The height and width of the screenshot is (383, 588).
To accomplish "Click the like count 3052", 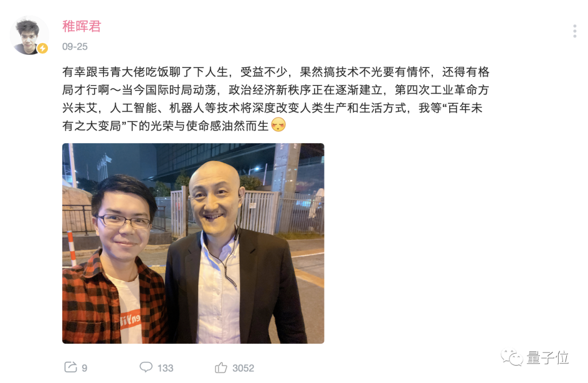I will pyautogui.click(x=243, y=368).
